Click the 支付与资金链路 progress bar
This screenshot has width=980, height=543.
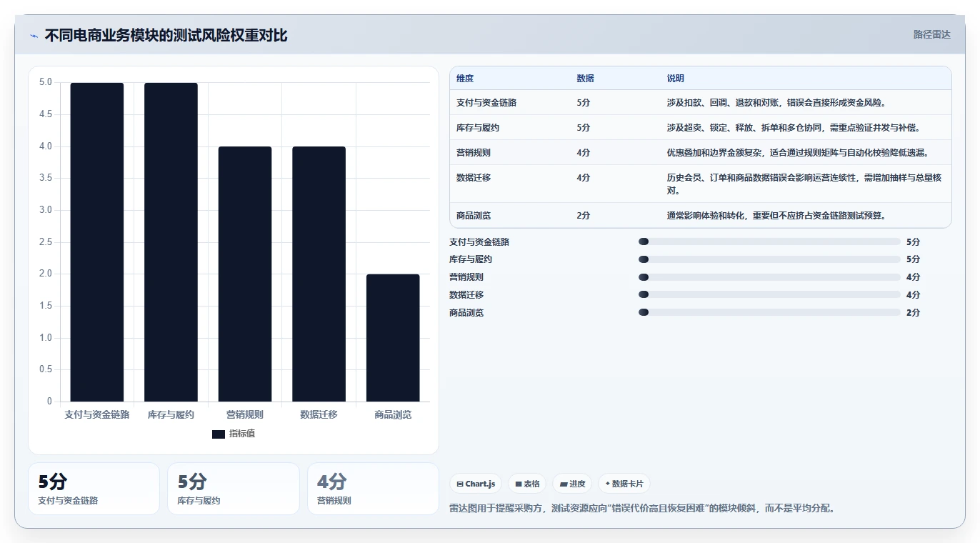pyautogui.click(x=769, y=241)
